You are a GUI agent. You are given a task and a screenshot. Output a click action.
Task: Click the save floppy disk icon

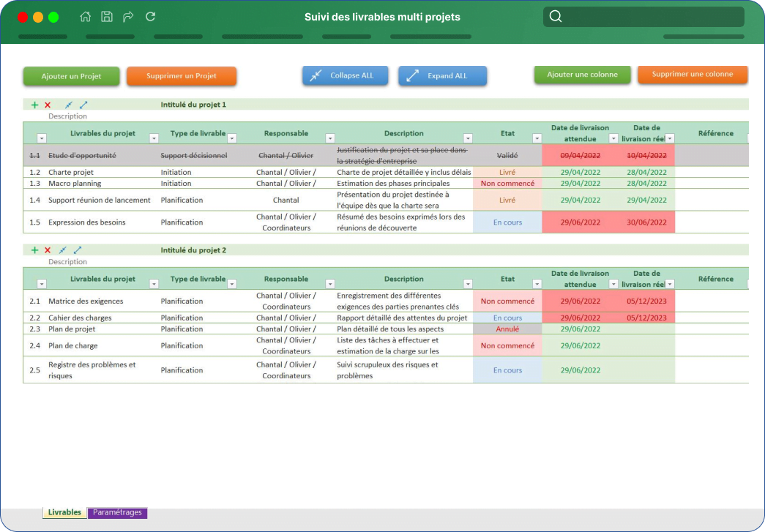pyautogui.click(x=107, y=17)
